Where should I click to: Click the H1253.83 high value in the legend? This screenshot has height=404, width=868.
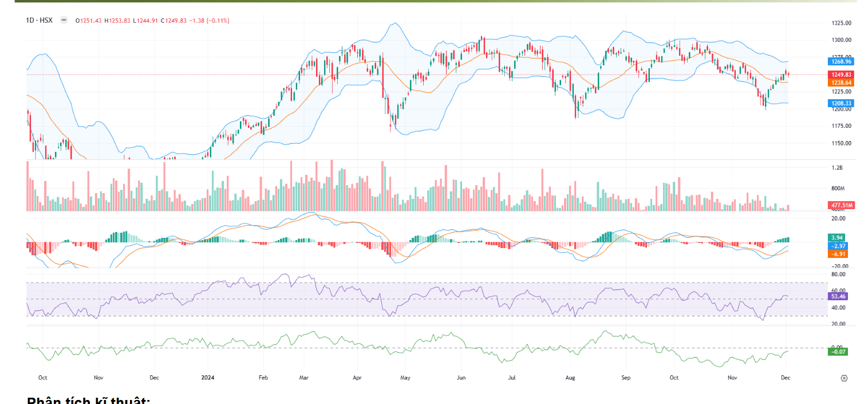[117, 21]
